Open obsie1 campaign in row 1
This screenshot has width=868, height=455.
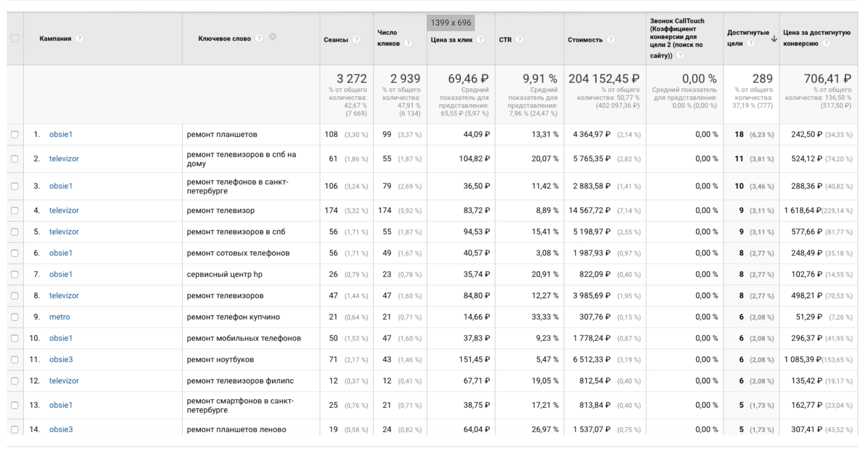(x=61, y=134)
